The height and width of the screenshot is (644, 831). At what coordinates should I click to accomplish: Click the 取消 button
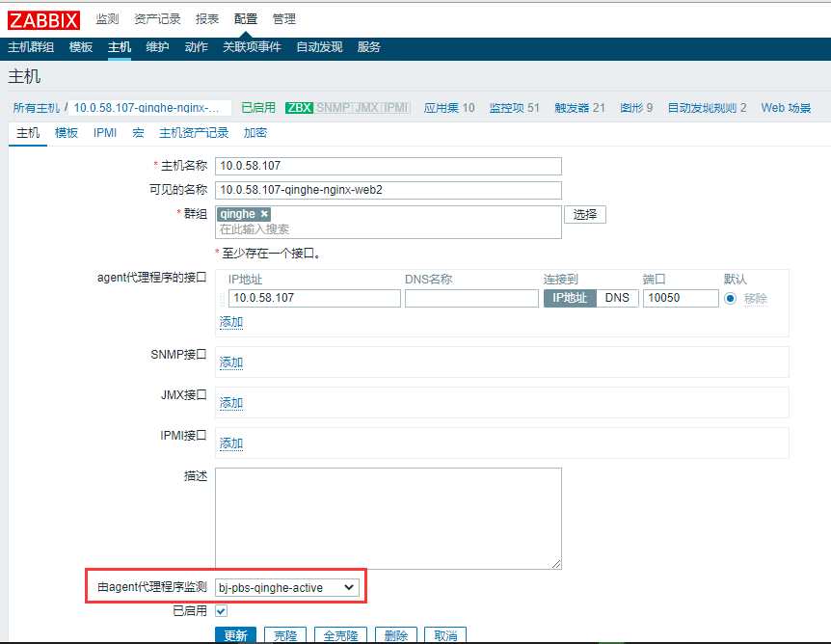[x=445, y=635]
